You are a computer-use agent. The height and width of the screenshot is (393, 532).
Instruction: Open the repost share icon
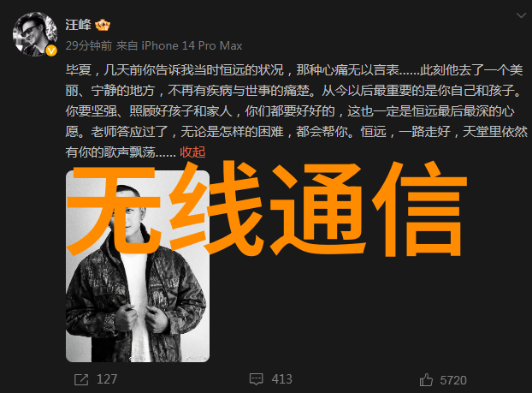(81, 379)
